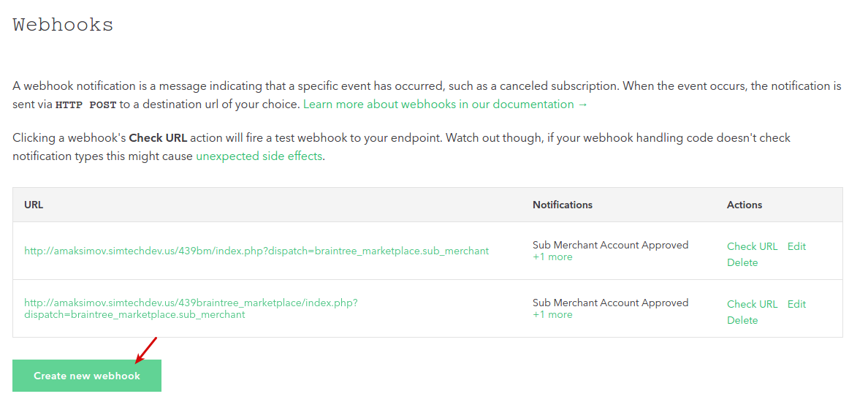The height and width of the screenshot is (410, 868).
Task: Open the 439braintree_marketplace webhook URL link
Action: [191, 309]
